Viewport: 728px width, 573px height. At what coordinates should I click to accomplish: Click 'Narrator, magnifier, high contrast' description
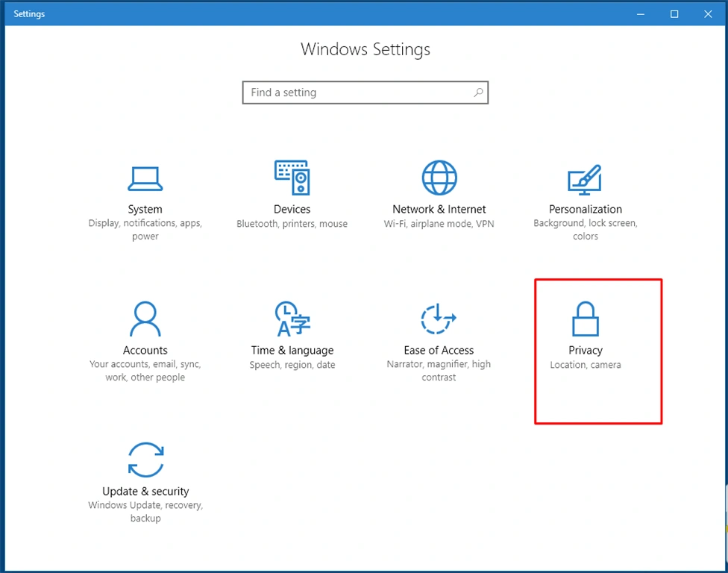pyautogui.click(x=439, y=371)
